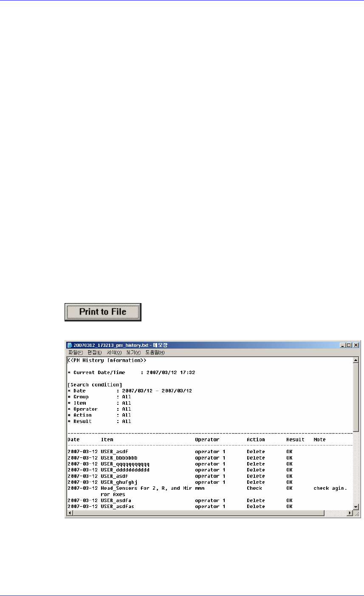Click the "ror Axes" wrapped line
364x596 pixels.
point(113,494)
